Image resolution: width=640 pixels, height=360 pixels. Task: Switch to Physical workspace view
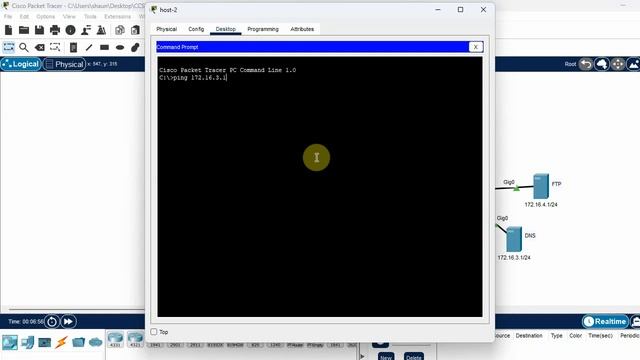64,64
